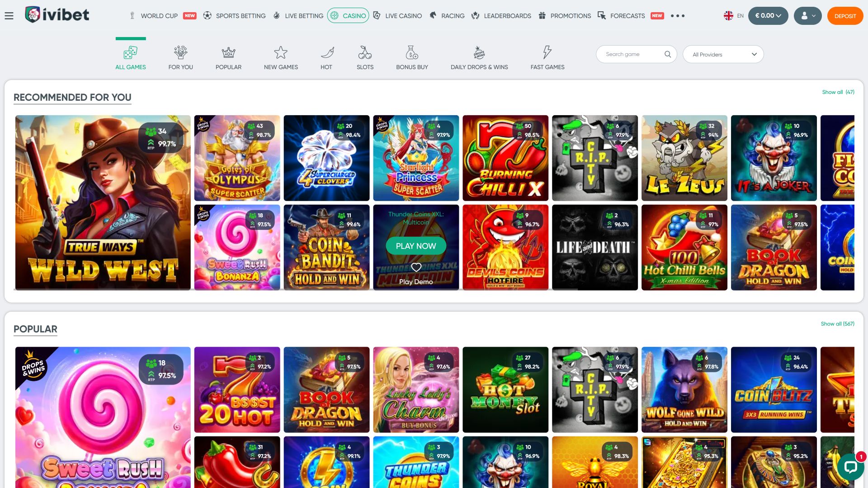
Task: Open Burning Chilli X game
Action: point(505,158)
